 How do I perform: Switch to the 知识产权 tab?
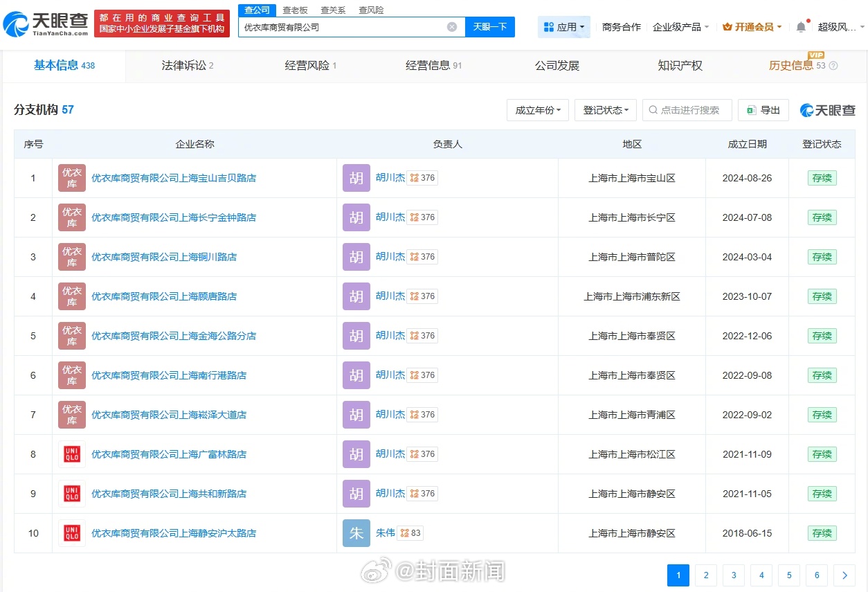(x=680, y=66)
